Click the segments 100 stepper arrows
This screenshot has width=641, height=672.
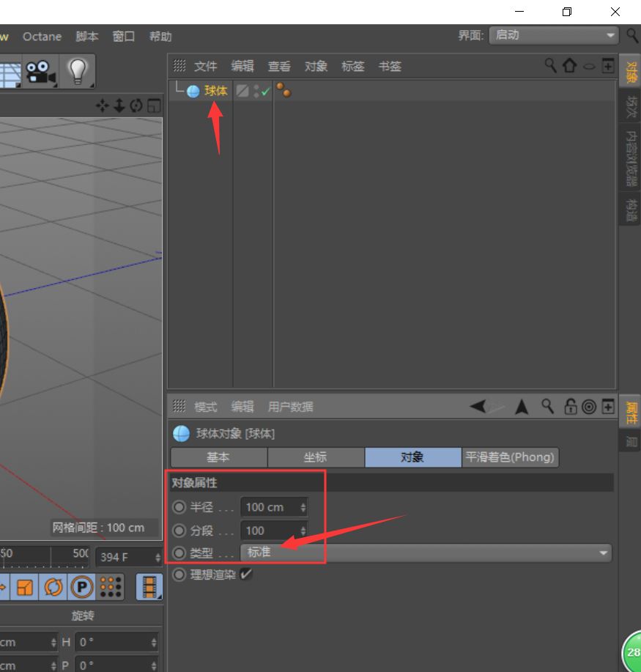[x=303, y=531]
